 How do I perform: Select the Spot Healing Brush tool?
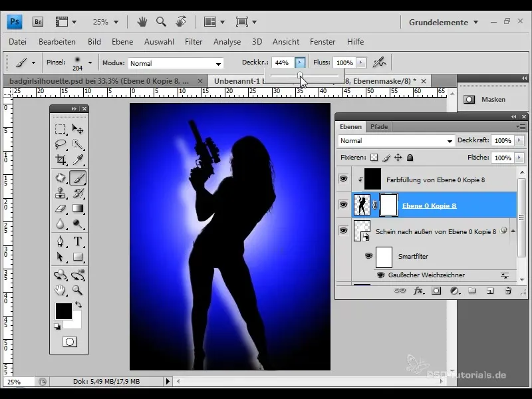[61, 178]
